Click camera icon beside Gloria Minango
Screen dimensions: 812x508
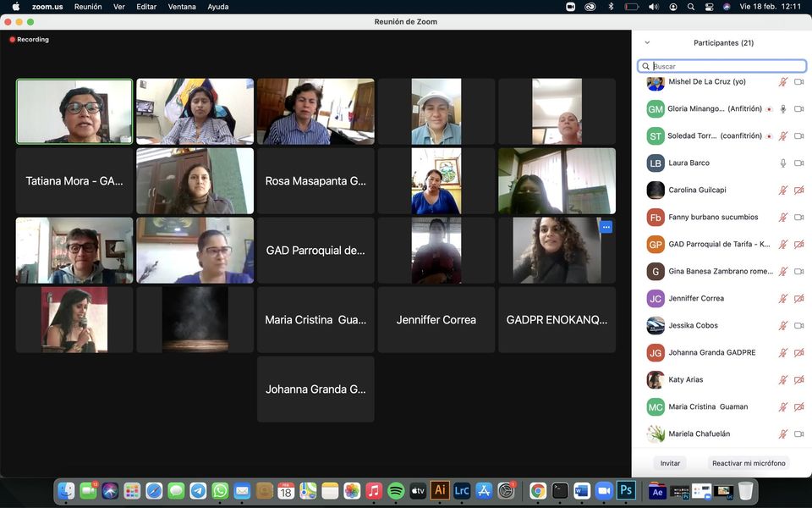[798, 109]
